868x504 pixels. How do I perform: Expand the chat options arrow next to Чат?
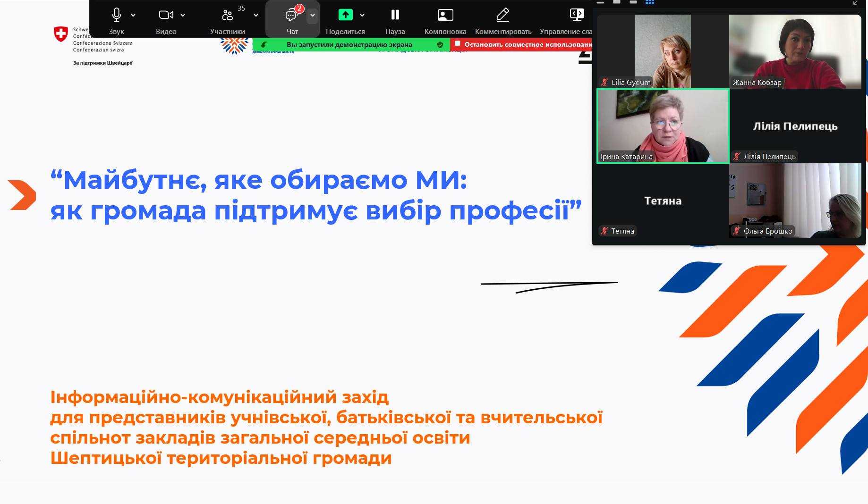coord(312,15)
